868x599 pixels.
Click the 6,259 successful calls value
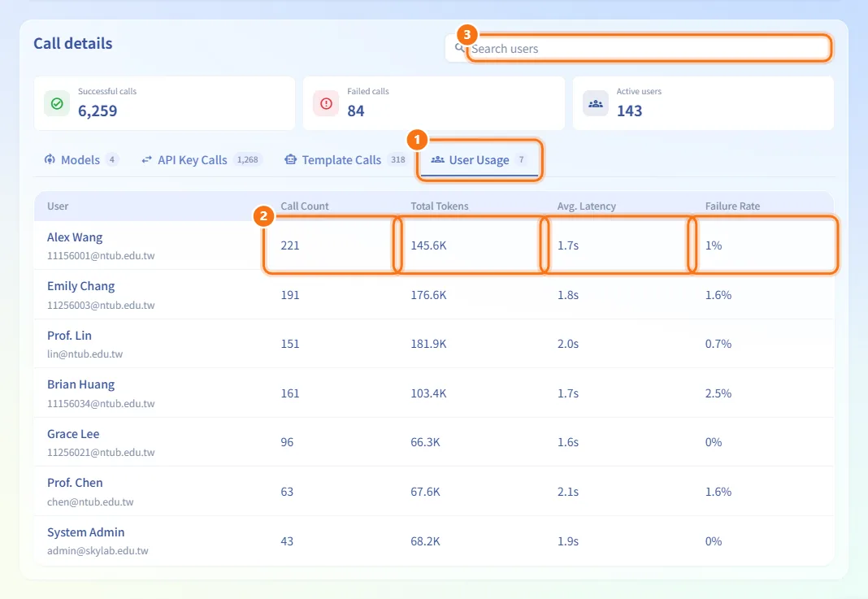point(98,111)
